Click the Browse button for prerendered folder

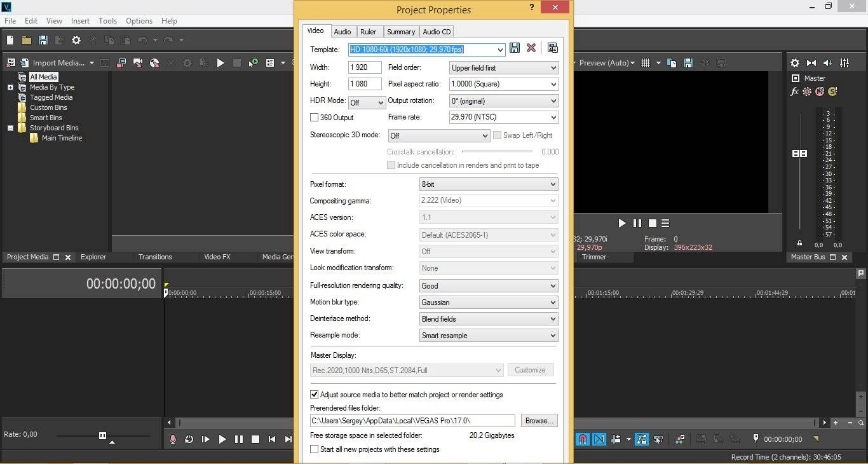pyautogui.click(x=539, y=421)
